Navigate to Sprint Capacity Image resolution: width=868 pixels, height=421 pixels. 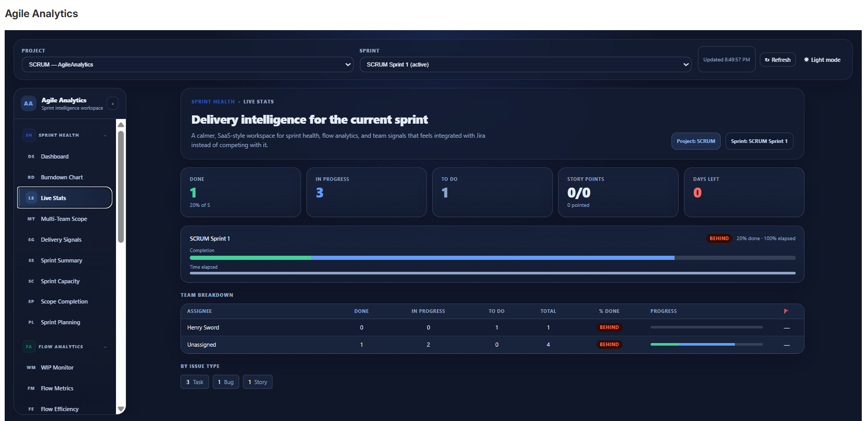(65, 281)
